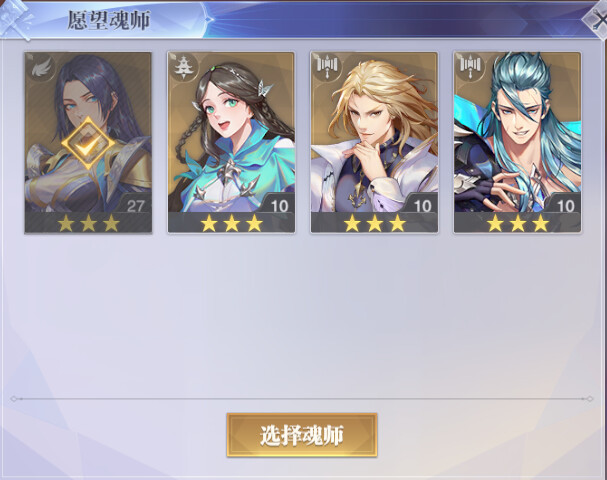Select the blonde man in white coat
Screen dimensions: 607x480
(x=374, y=142)
